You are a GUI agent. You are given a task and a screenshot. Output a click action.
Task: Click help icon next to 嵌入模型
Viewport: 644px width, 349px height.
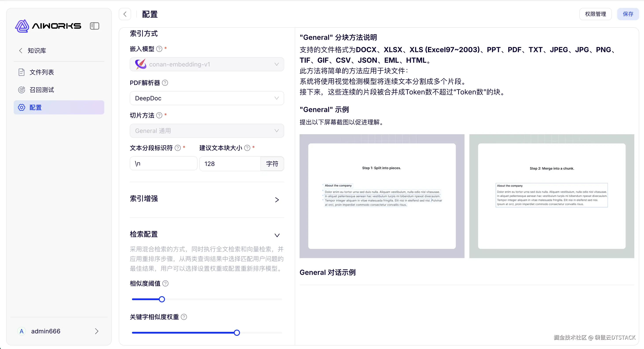[x=159, y=49]
